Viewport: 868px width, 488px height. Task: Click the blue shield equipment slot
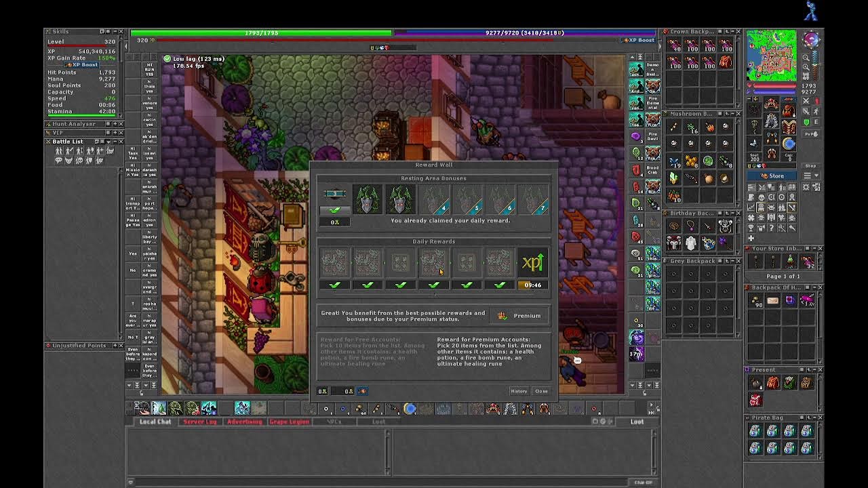click(x=789, y=143)
